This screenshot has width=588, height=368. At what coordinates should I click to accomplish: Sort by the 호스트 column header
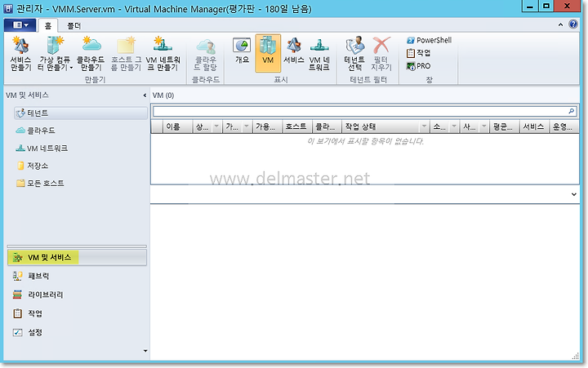(x=296, y=126)
